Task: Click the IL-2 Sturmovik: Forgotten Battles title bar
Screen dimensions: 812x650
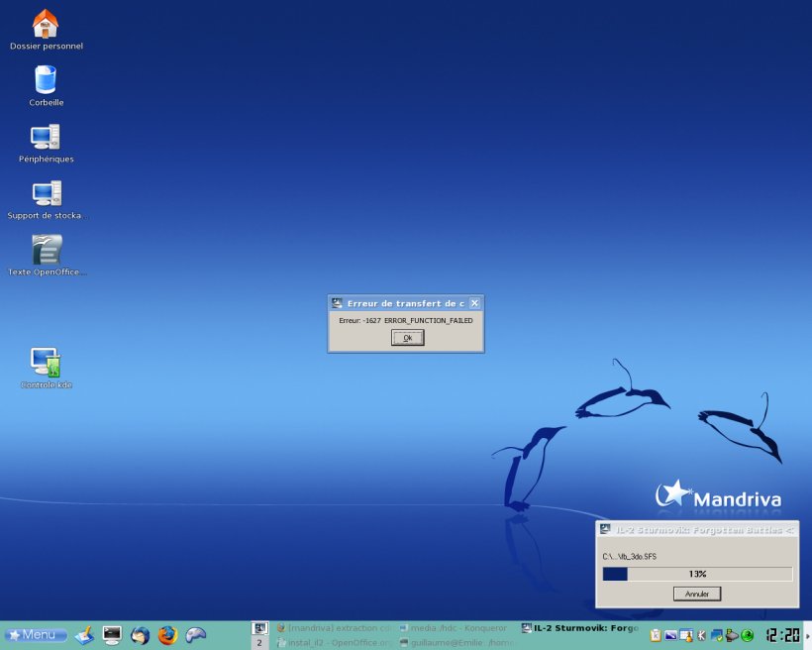Action: (697, 530)
